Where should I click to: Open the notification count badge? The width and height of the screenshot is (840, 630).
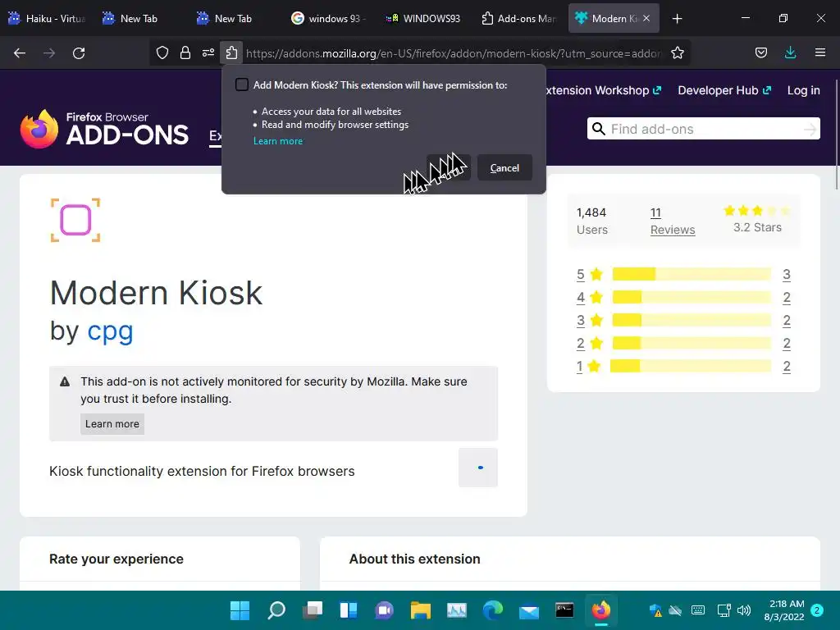[817, 610]
